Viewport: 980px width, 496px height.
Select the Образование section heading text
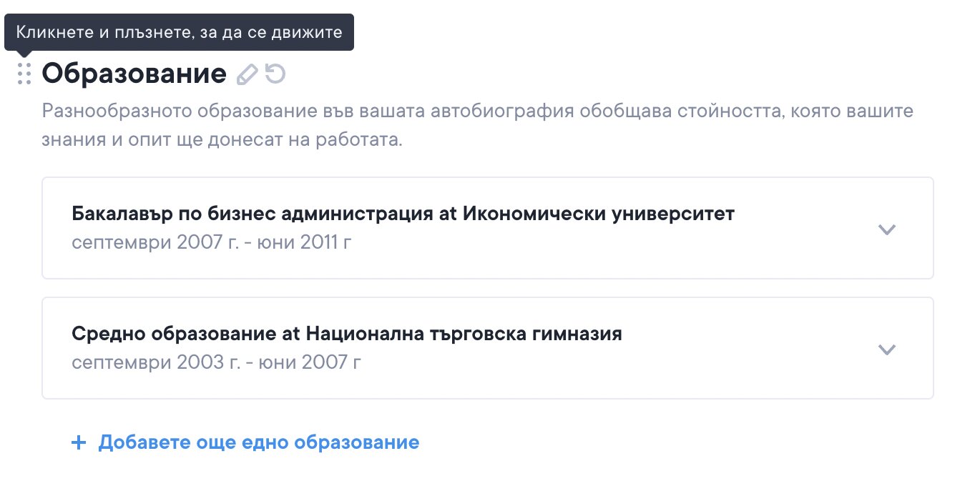134,74
